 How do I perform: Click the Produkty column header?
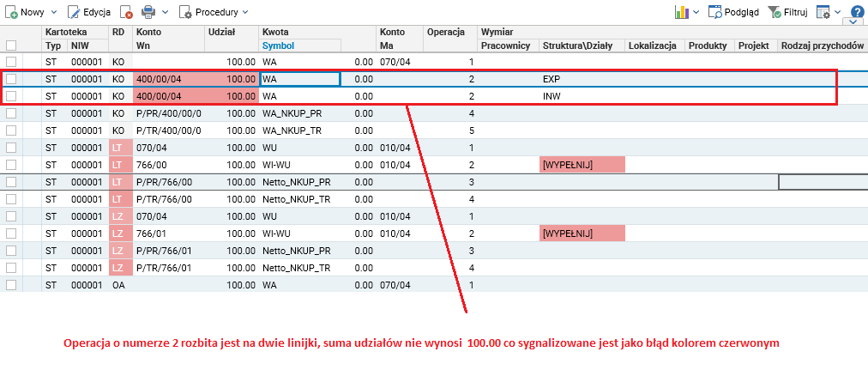point(710,46)
